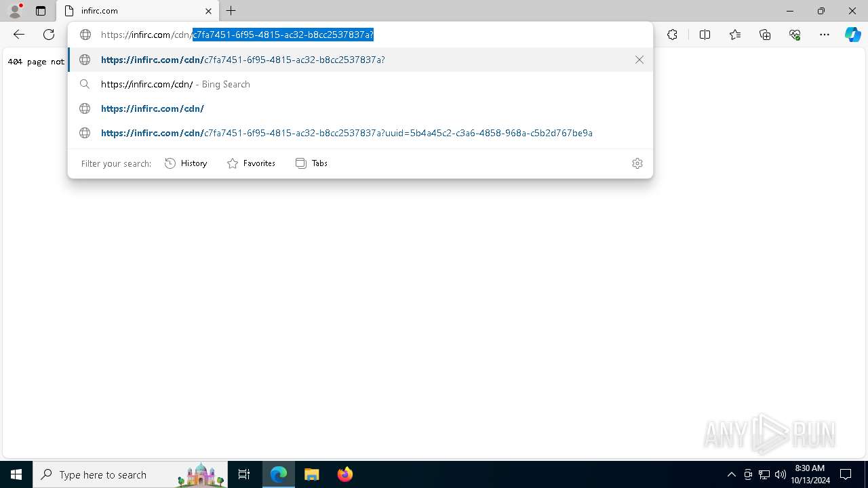Screen dimensions: 868x488
Task: Open the tab actions menu icon
Action: coord(41,11)
